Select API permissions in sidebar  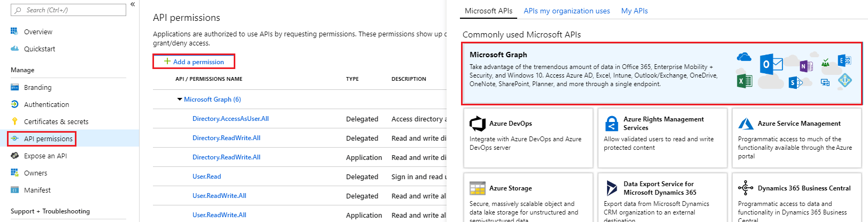[x=70, y=139]
